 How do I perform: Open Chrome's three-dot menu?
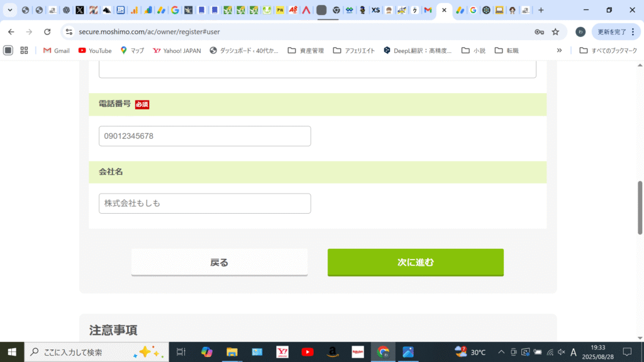pos(633,31)
